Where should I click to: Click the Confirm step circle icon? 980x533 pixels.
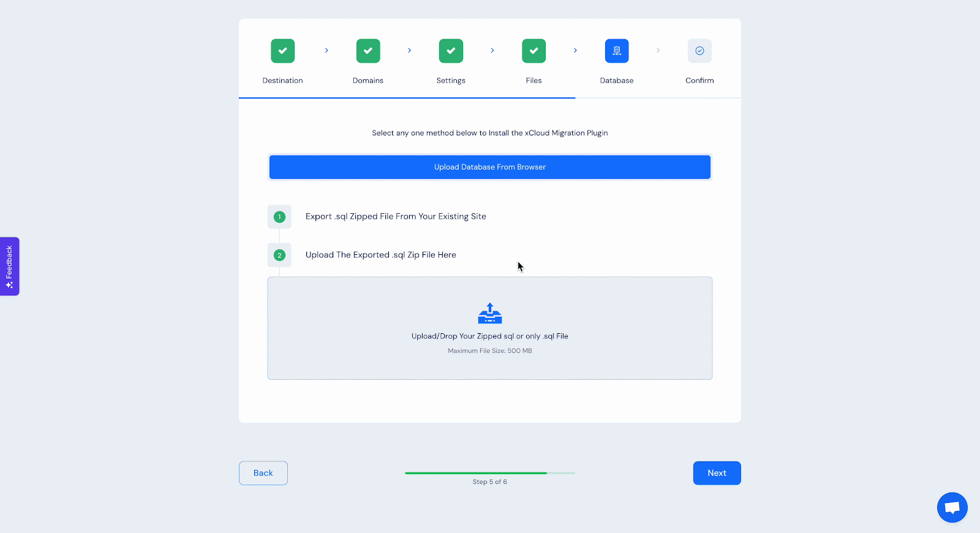(x=699, y=51)
